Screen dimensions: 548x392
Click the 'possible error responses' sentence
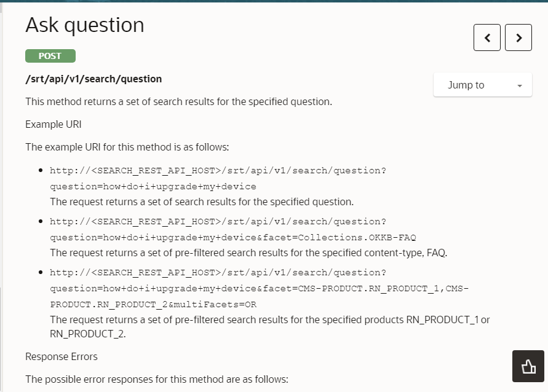tap(156, 379)
